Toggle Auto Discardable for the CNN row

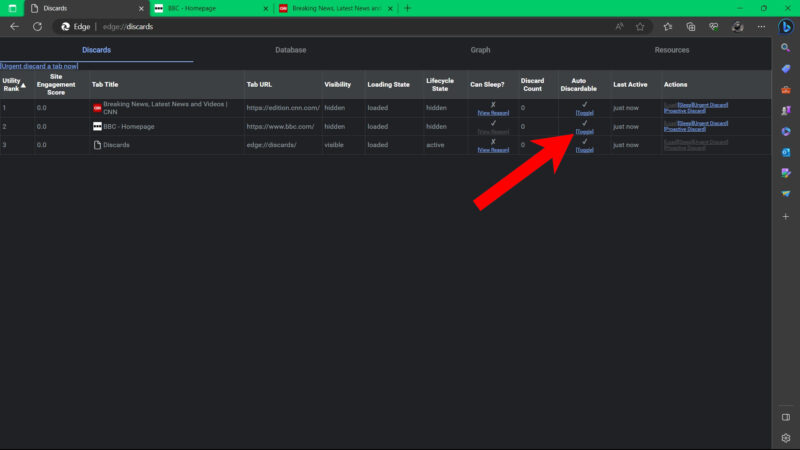pyautogui.click(x=585, y=113)
